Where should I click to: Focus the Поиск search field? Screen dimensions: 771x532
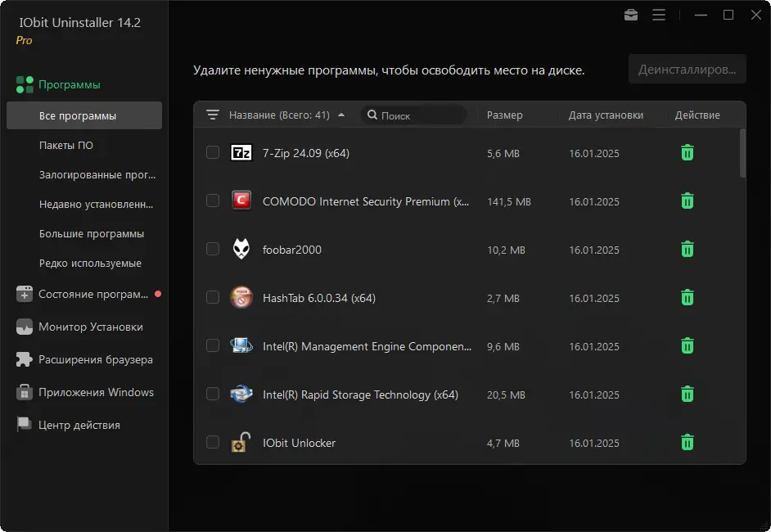(x=419, y=115)
